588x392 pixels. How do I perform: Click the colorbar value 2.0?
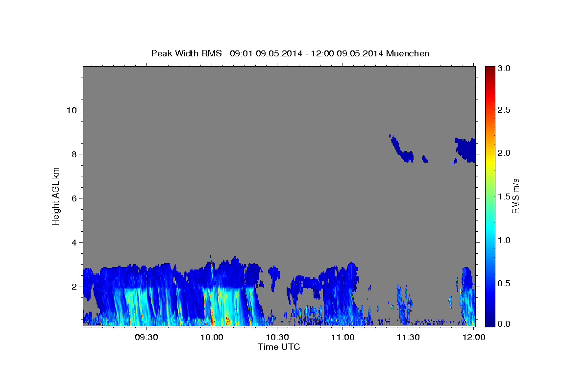click(504, 153)
